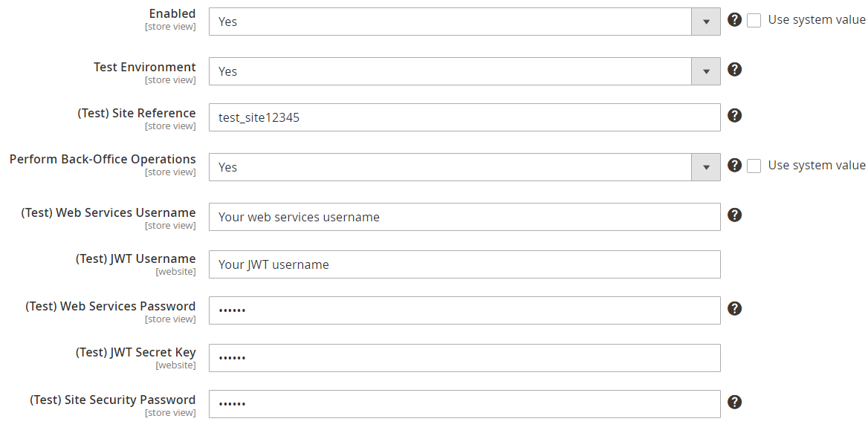Viewport: 868px width, 433px height.
Task: Click the Site Security Password field
Action: (464, 404)
